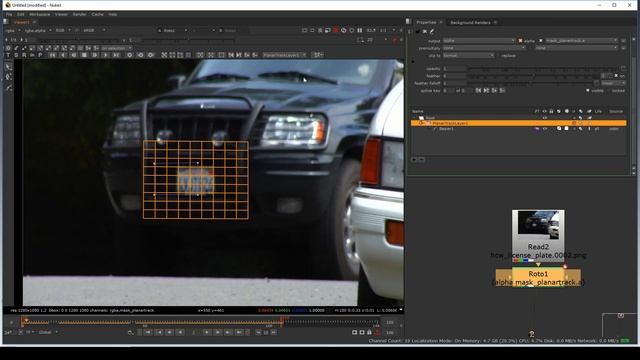The width and height of the screenshot is (640, 360).
Task: Delete the spline key in properties
Action: (502, 90)
